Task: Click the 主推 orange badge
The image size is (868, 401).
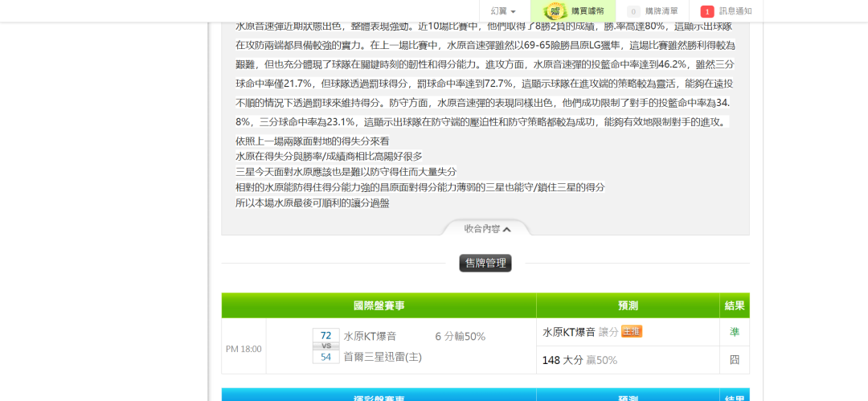Action: [632, 331]
